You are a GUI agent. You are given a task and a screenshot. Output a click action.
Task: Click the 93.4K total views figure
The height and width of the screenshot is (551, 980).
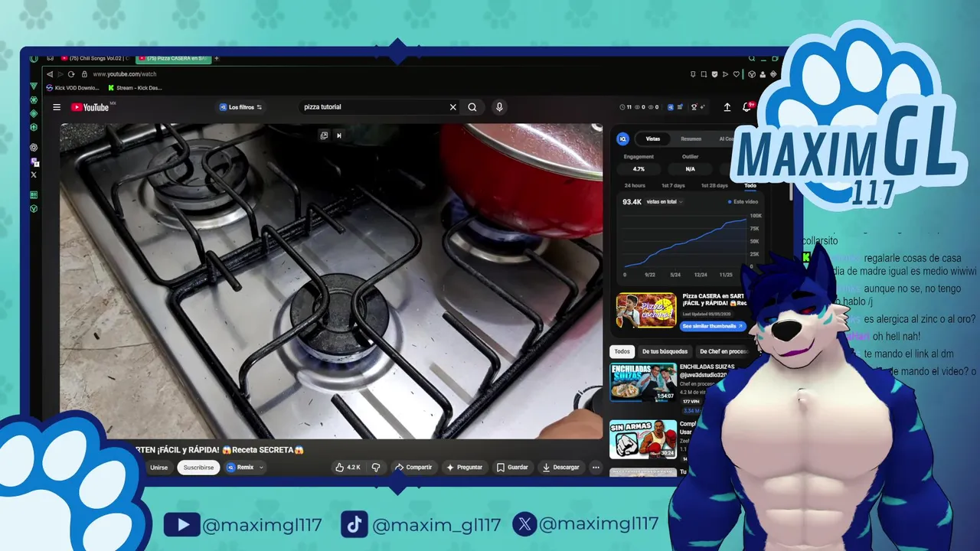tap(632, 202)
